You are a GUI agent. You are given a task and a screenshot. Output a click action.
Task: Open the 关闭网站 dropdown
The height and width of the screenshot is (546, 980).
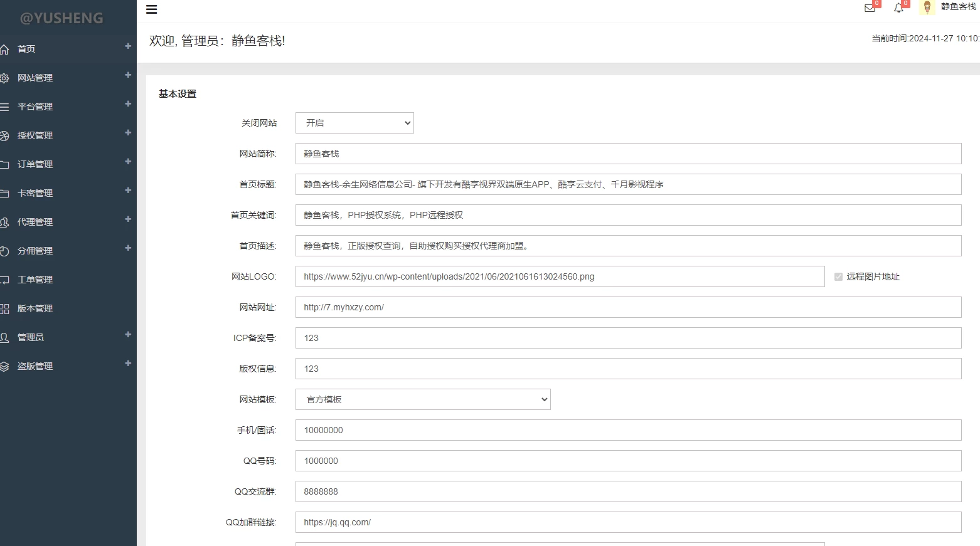point(354,123)
